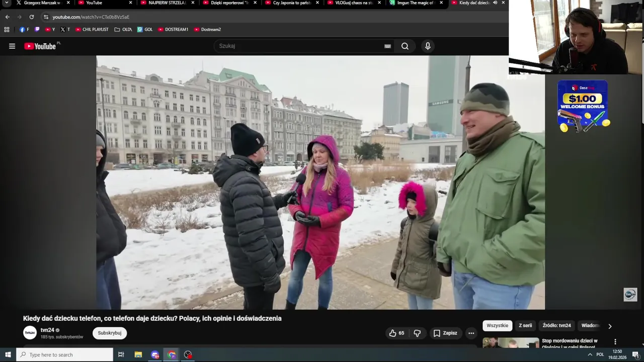Switch to the Dzięki reporterowi tab
Screen dimensions: 644x362
pos(229,3)
